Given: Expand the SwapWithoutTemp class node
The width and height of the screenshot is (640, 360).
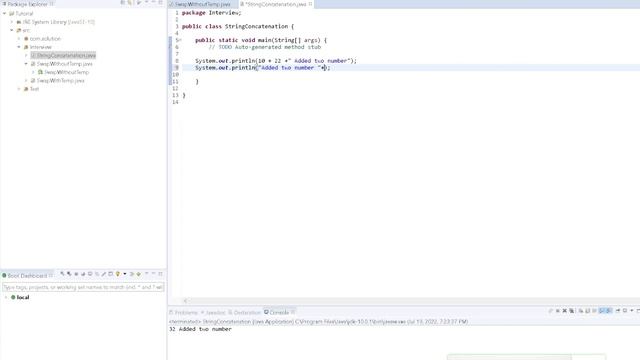Looking at the screenshot, I should [33, 72].
